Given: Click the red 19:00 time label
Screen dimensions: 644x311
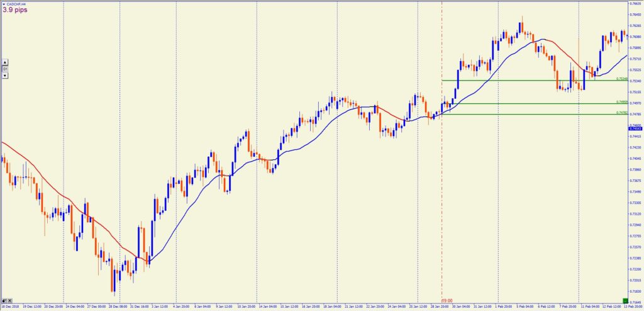Looking at the screenshot, I should pos(447,301).
